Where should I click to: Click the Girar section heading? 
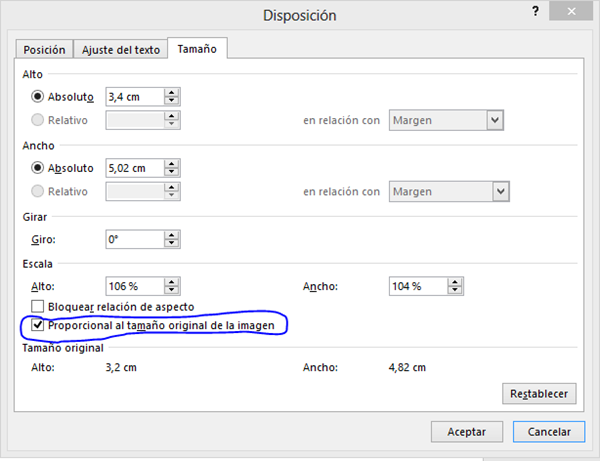pos(34,217)
